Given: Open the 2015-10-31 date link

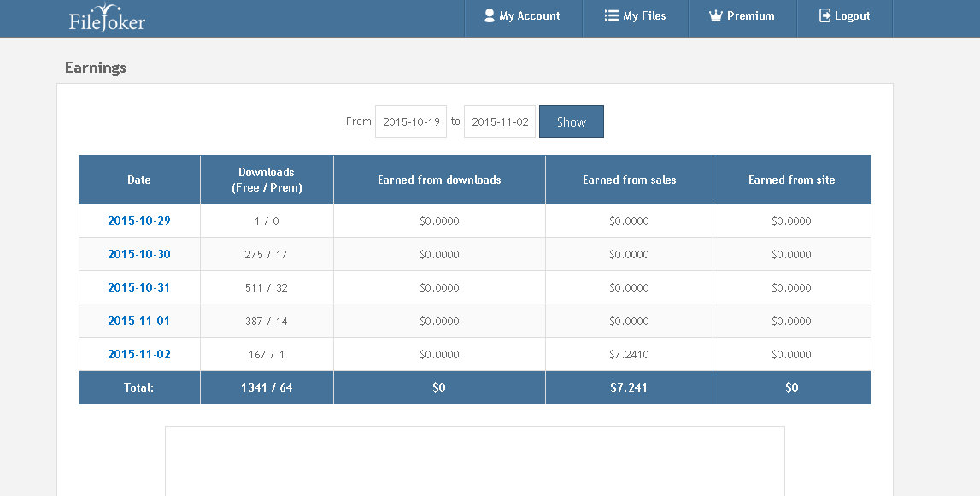Looking at the screenshot, I should 139,287.
